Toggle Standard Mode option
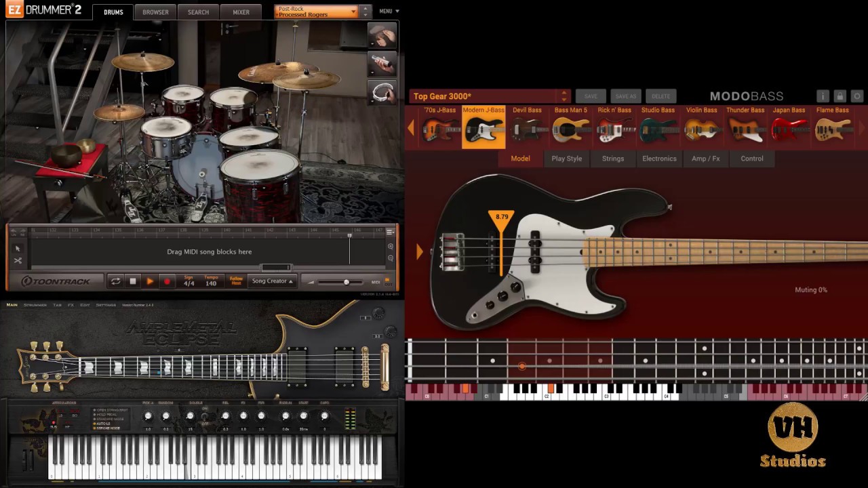 [110, 420]
